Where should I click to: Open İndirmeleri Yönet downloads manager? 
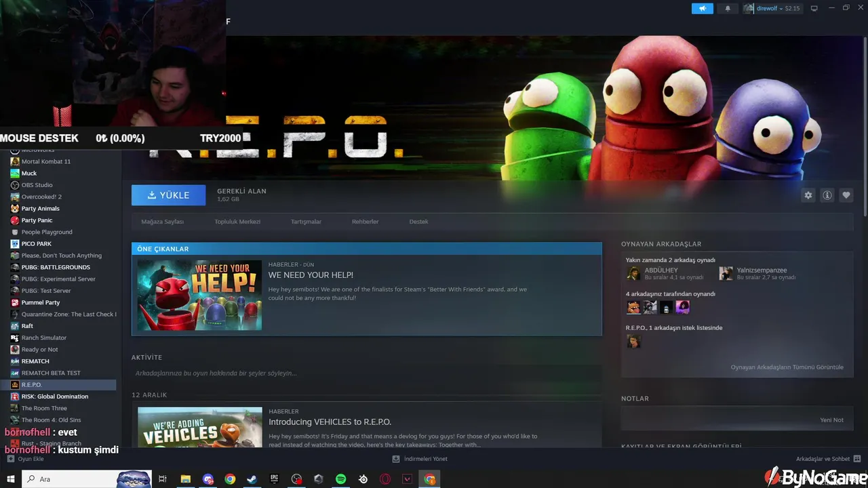(420, 459)
